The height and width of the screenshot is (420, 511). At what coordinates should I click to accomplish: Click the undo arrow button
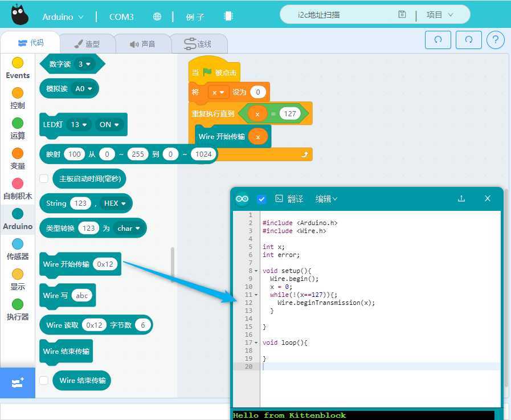pyautogui.click(x=438, y=40)
